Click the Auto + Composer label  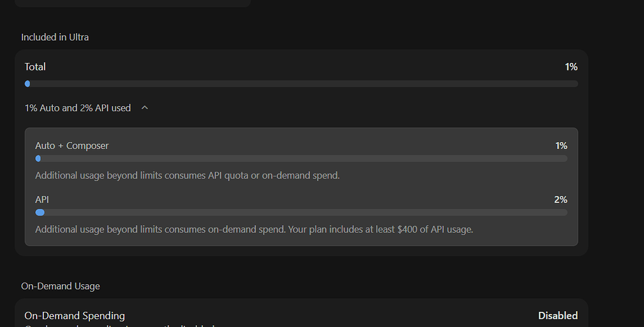72,146
